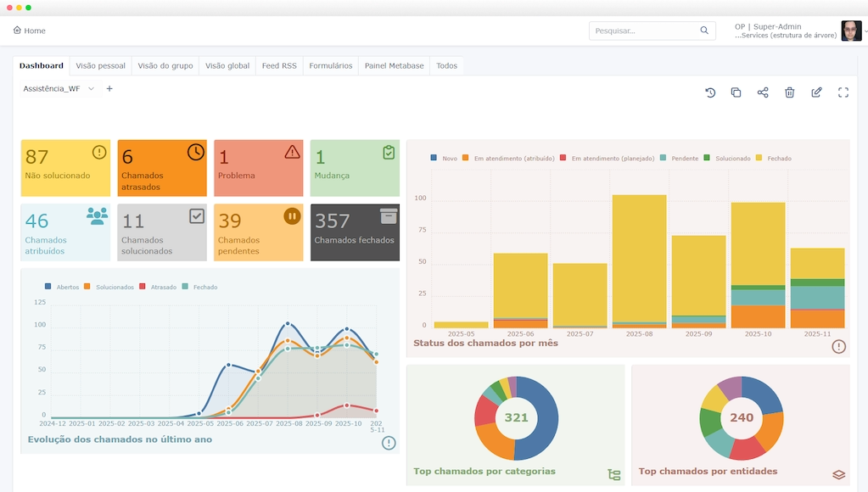The width and height of the screenshot is (868, 492).
Task: Open the Painel Metabase tab
Action: (x=394, y=66)
